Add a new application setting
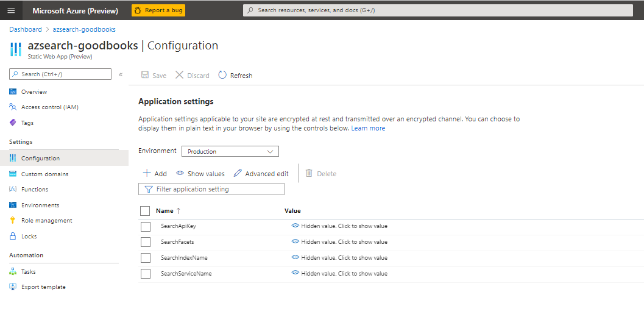 point(154,173)
